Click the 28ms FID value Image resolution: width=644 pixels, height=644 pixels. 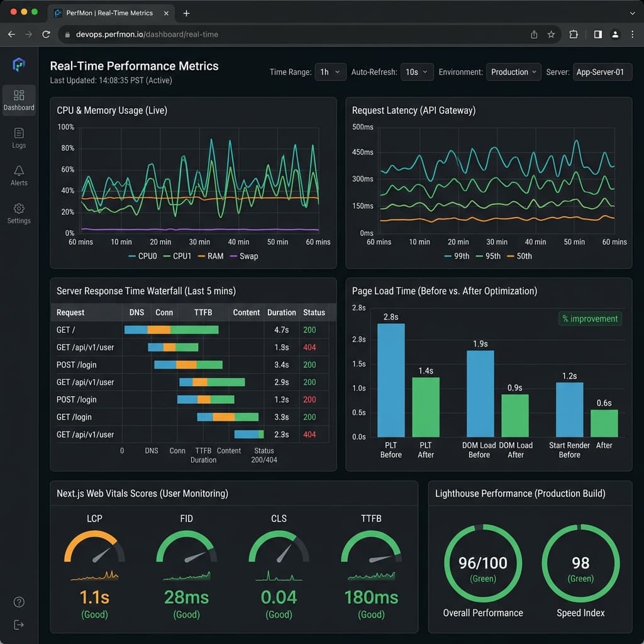pyautogui.click(x=186, y=597)
